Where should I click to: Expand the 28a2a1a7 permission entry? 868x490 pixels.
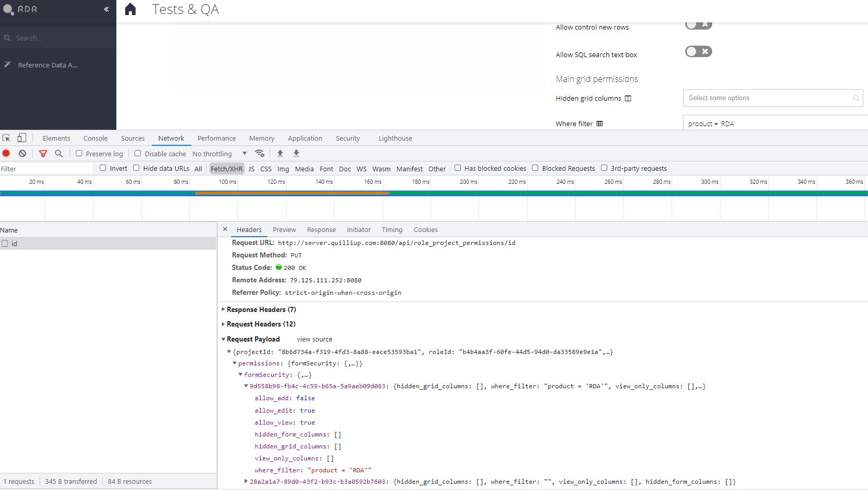coord(246,481)
